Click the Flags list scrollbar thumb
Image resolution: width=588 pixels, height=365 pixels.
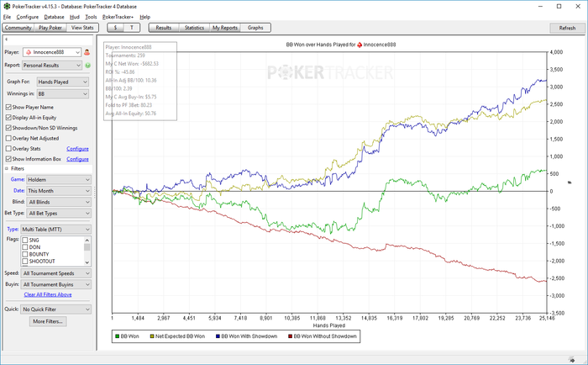pyautogui.click(x=87, y=246)
